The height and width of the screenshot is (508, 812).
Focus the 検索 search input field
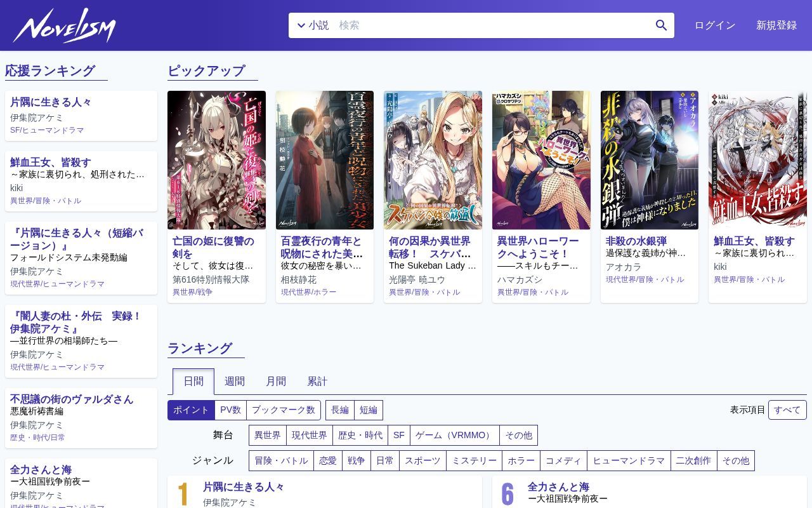492,25
